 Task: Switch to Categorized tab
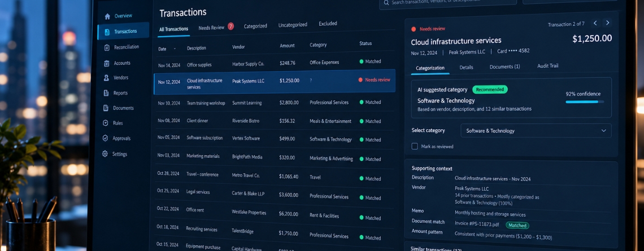click(x=255, y=26)
